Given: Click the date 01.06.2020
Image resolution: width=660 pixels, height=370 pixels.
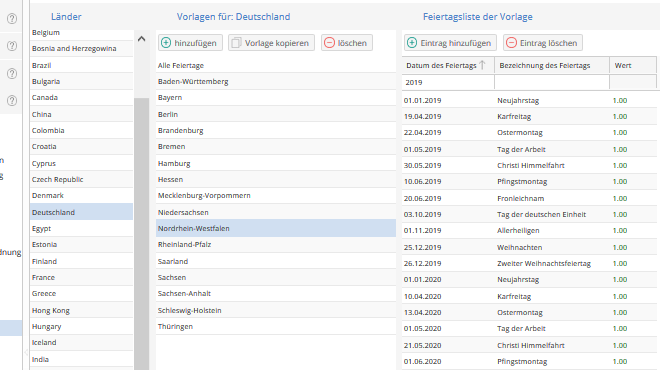Looking at the screenshot, I should 423,361.
